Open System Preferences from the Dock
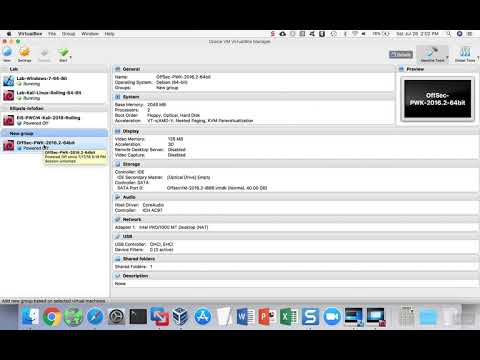The height and width of the screenshot is (360, 480). tap(117, 316)
